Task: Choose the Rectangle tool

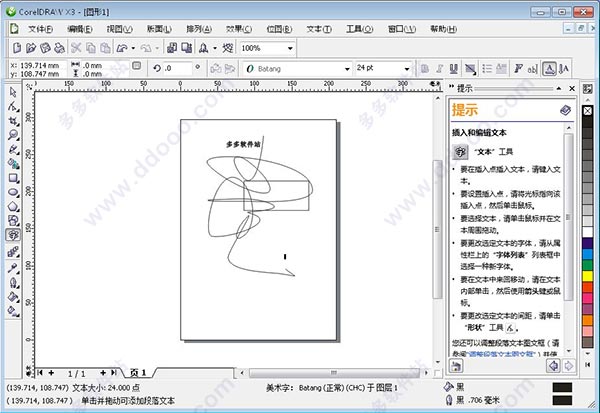Action: click(13, 178)
